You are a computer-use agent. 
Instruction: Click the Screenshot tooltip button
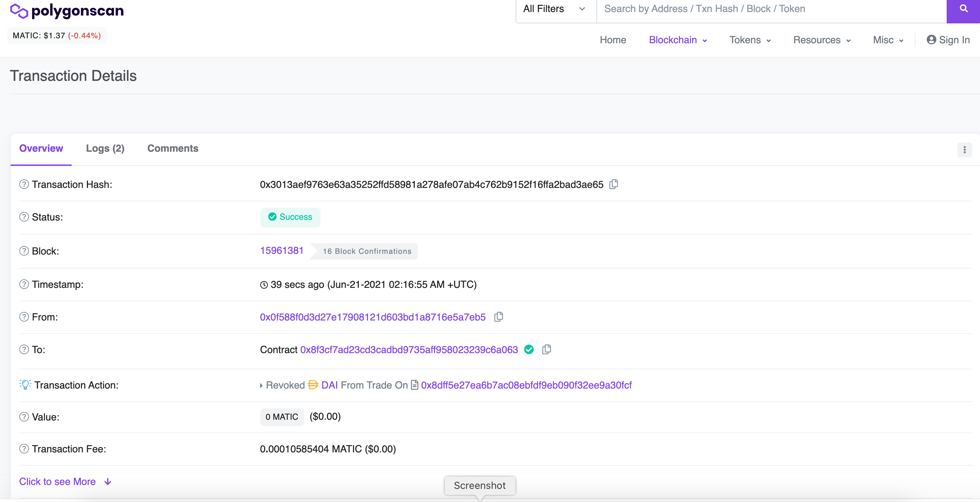point(480,485)
